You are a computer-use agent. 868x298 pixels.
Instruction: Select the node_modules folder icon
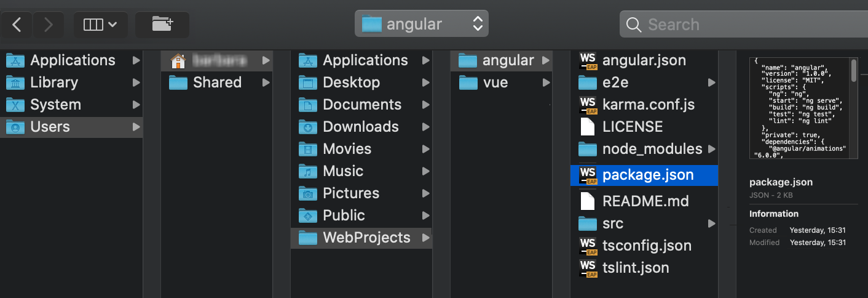pyautogui.click(x=588, y=149)
